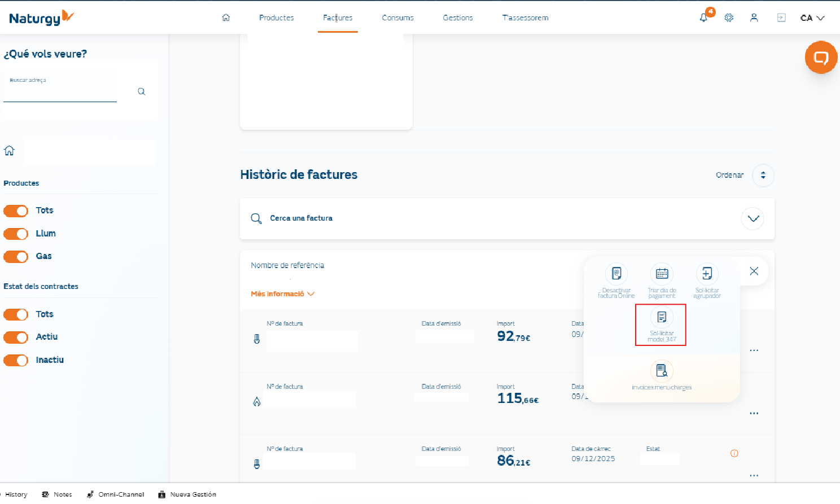Image resolution: width=840 pixels, height=504 pixels.
Task: Click Sol·licitar agrupador icon
Action: pyautogui.click(x=707, y=274)
